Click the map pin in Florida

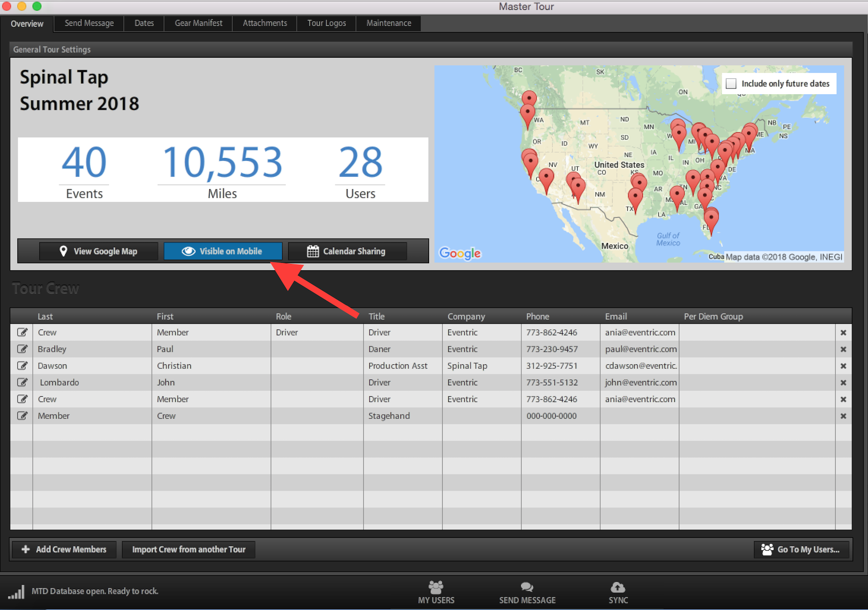[711, 219]
